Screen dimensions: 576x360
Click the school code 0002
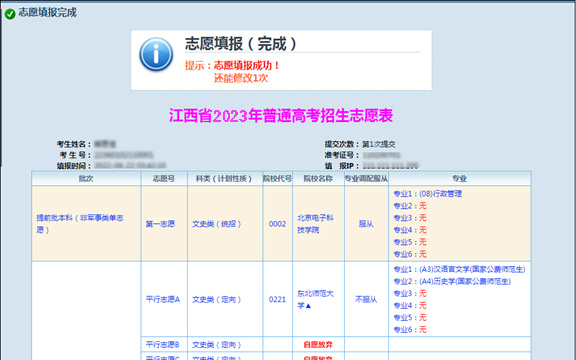[x=277, y=224]
